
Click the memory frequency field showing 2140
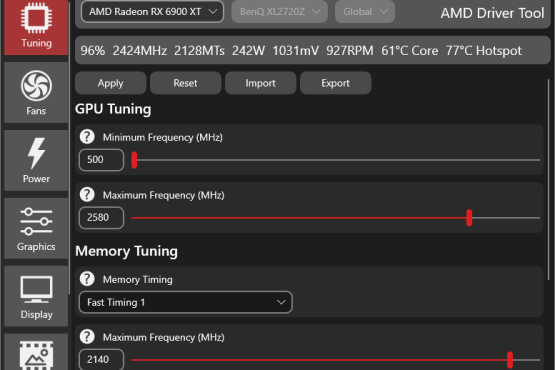pyautogui.click(x=102, y=359)
